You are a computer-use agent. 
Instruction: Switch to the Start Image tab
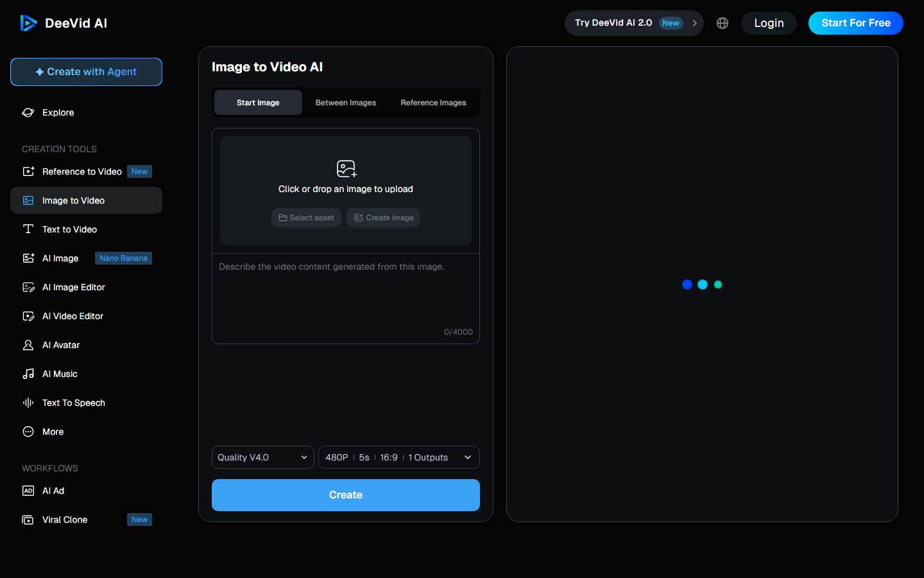(x=258, y=103)
